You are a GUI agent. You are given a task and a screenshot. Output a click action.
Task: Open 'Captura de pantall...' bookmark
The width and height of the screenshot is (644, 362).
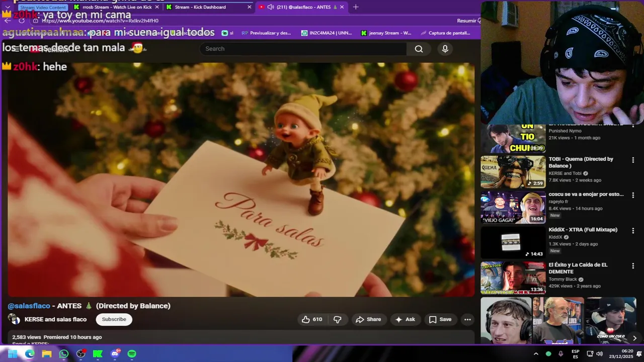click(x=445, y=33)
